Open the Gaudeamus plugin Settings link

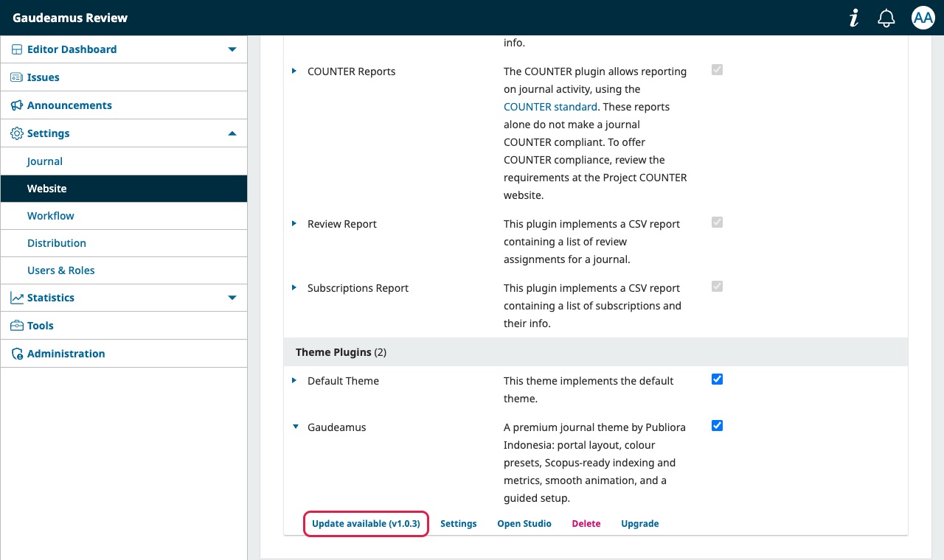coord(459,524)
